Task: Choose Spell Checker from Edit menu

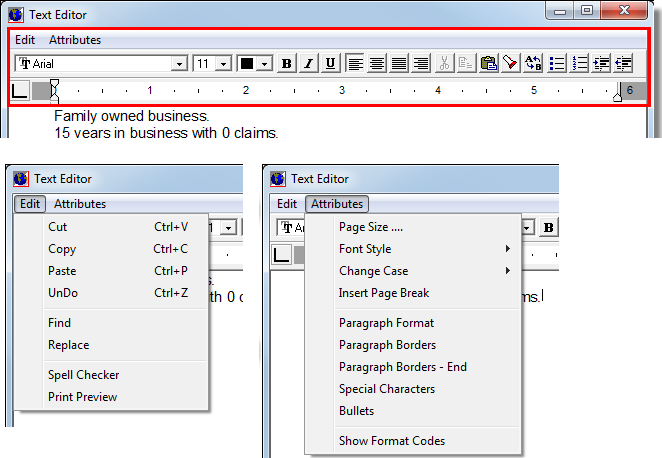Action: pyautogui.click(x=83, y=375)
